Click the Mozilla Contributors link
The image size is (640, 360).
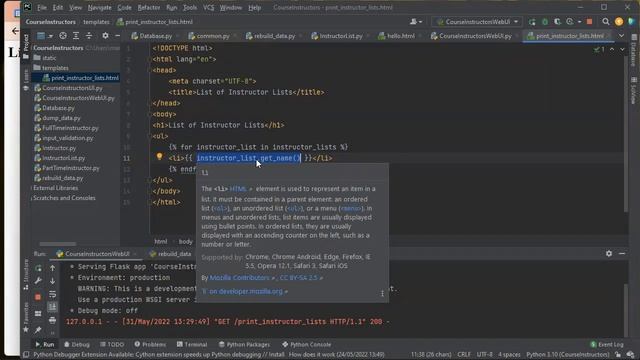click(x=240, y=278)
